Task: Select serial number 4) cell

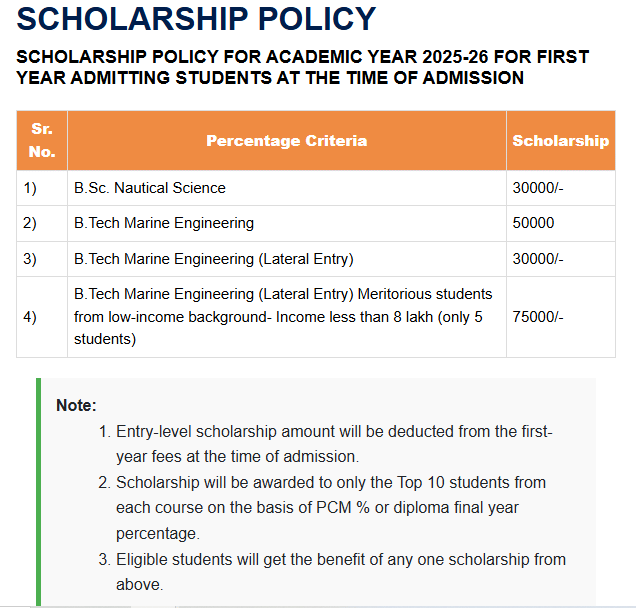Action: pyautogui.click(x=30, y=316)
